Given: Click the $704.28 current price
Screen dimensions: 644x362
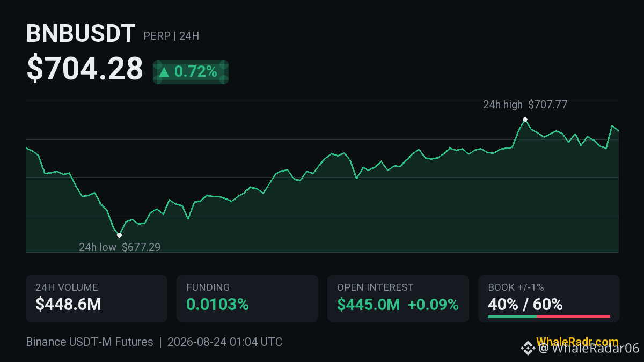Looking at the screenshot, I should pyautogui.click(x=85, y=69).
